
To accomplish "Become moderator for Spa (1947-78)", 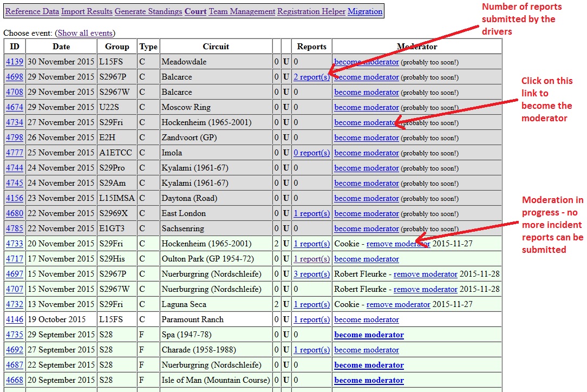I will [369, 335].
